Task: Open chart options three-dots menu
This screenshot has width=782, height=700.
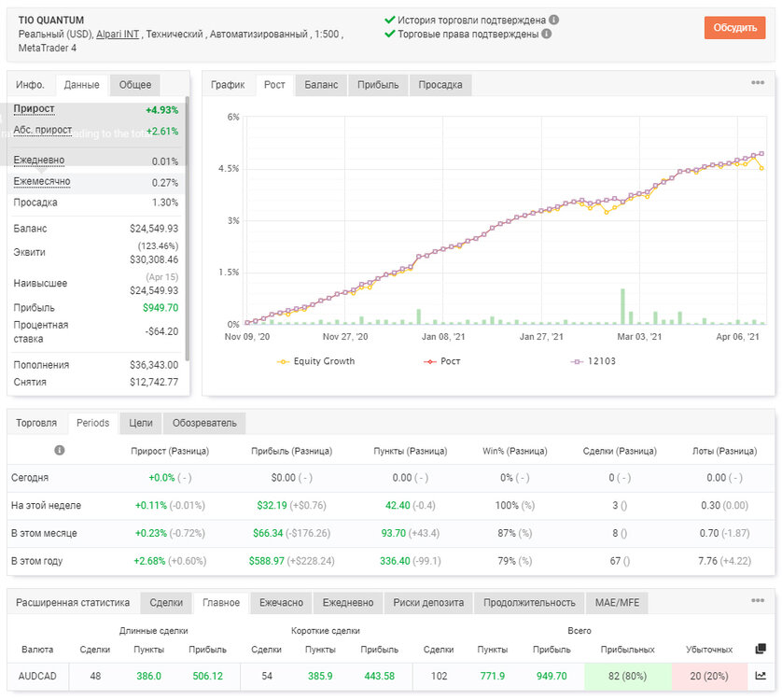Action: (758, 83)
